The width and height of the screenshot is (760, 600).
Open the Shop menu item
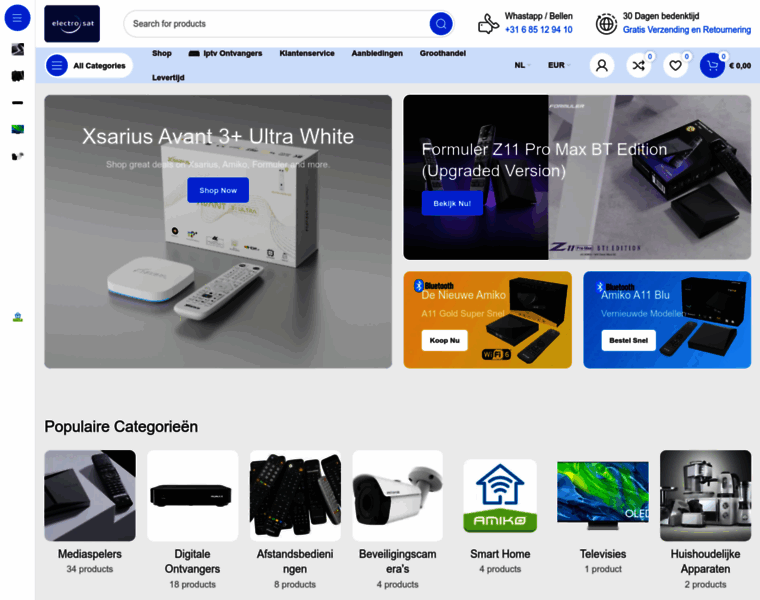(162, 53)
